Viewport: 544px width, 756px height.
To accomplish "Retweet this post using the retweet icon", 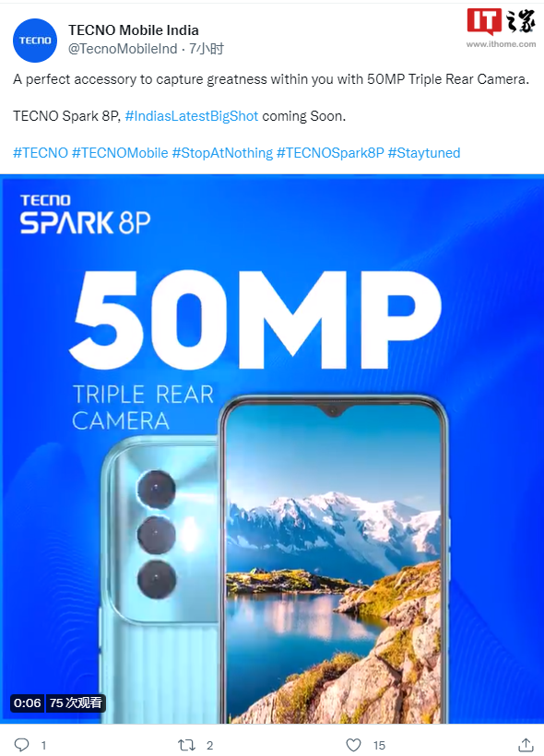I will tap(186, 745).
